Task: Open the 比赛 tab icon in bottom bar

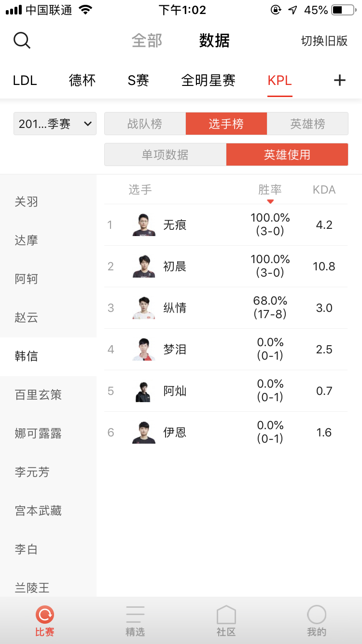Action: click(x=45, y=615)
